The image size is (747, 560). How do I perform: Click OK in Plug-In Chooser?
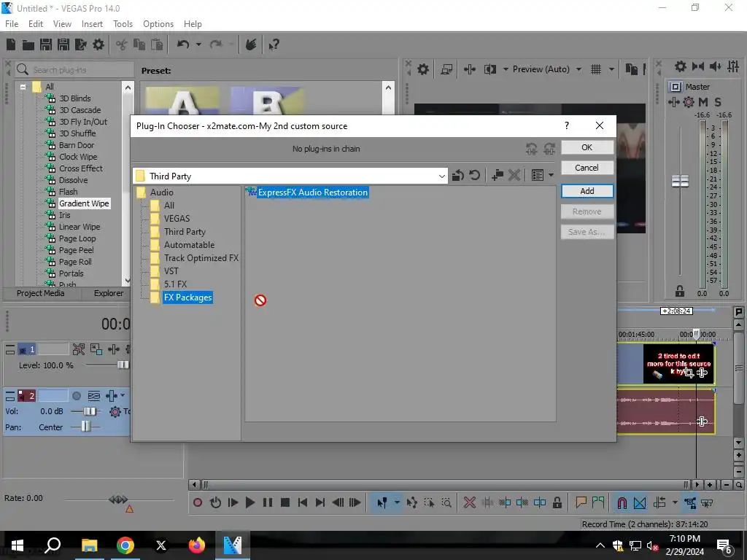[587, 147]
